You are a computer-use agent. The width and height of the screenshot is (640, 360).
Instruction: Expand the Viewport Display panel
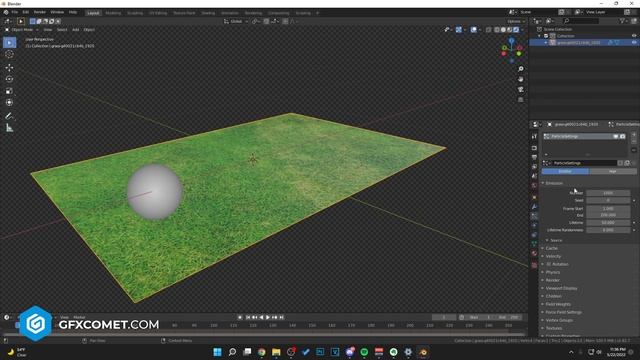click(x=561, y=288)
